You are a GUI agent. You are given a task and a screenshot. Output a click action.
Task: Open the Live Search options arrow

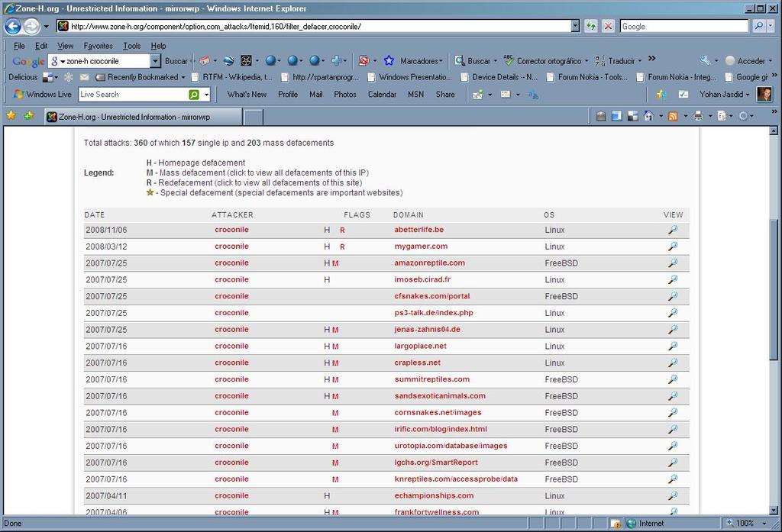(206, 94)
